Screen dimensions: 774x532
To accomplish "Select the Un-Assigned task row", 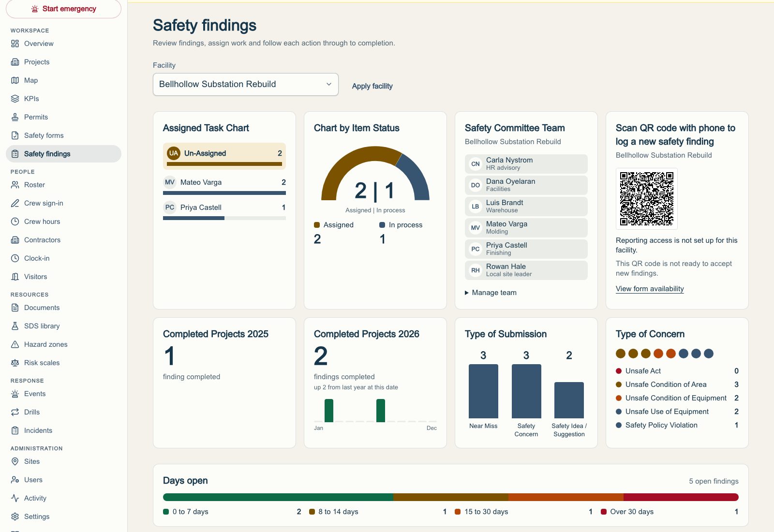I will pos(224,156).
